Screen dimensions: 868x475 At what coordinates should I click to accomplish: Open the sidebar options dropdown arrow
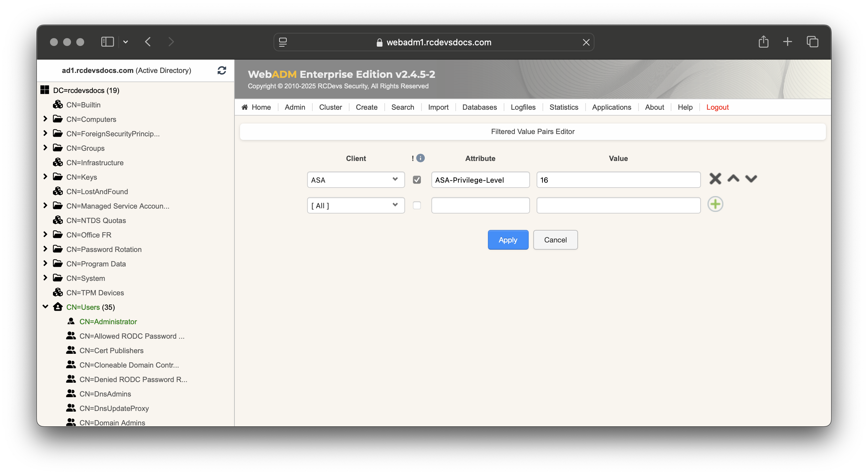click(125, 42)
